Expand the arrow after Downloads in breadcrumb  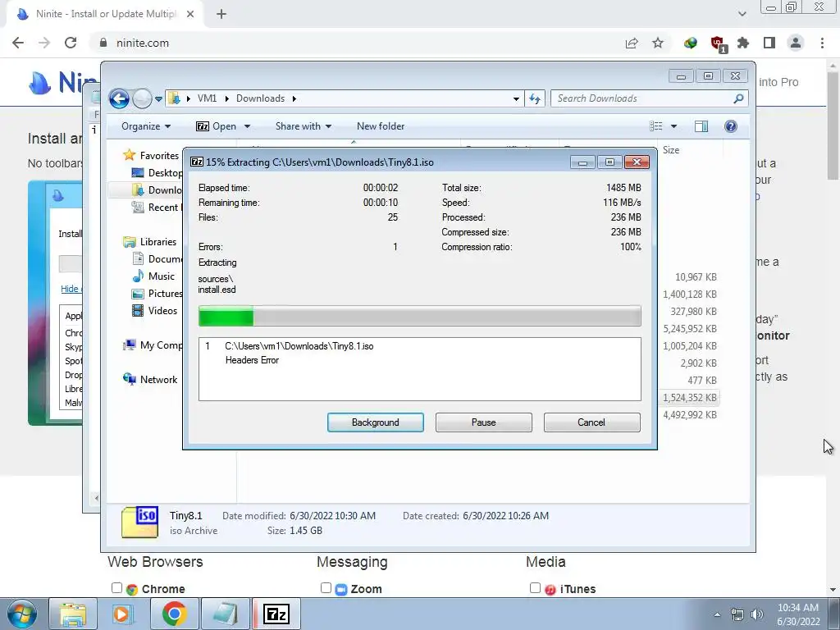294,98
